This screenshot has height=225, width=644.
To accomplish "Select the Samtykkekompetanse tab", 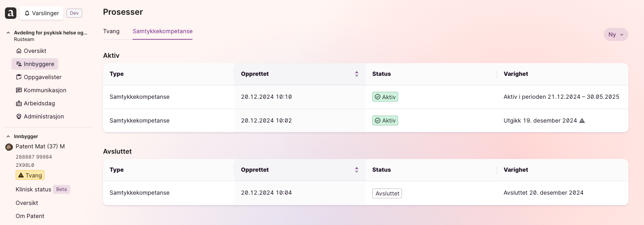I will [163, 31].
